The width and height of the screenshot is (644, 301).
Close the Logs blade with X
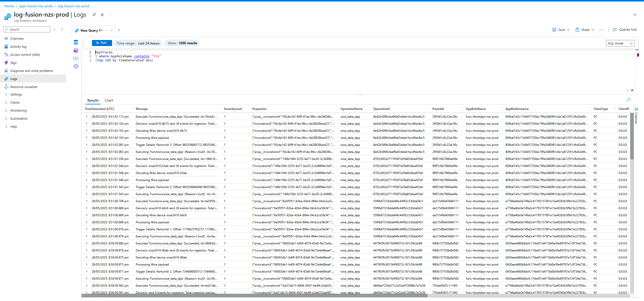635,15
